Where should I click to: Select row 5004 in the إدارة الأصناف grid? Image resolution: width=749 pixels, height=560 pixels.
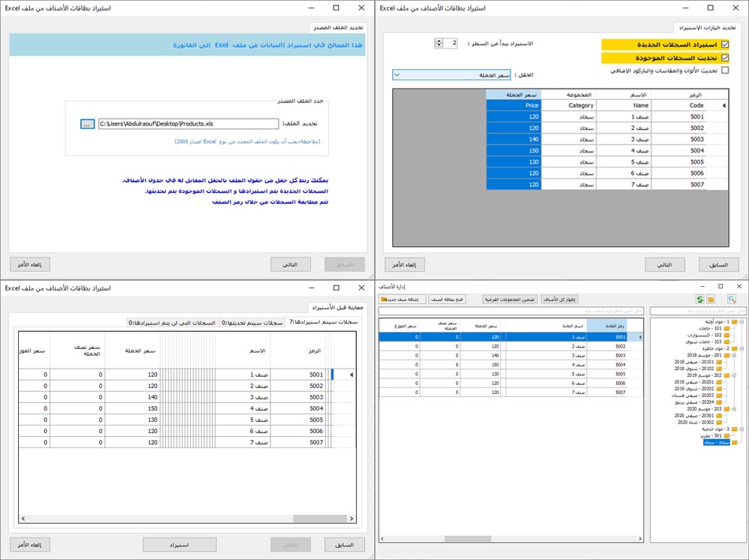(511, 364)
